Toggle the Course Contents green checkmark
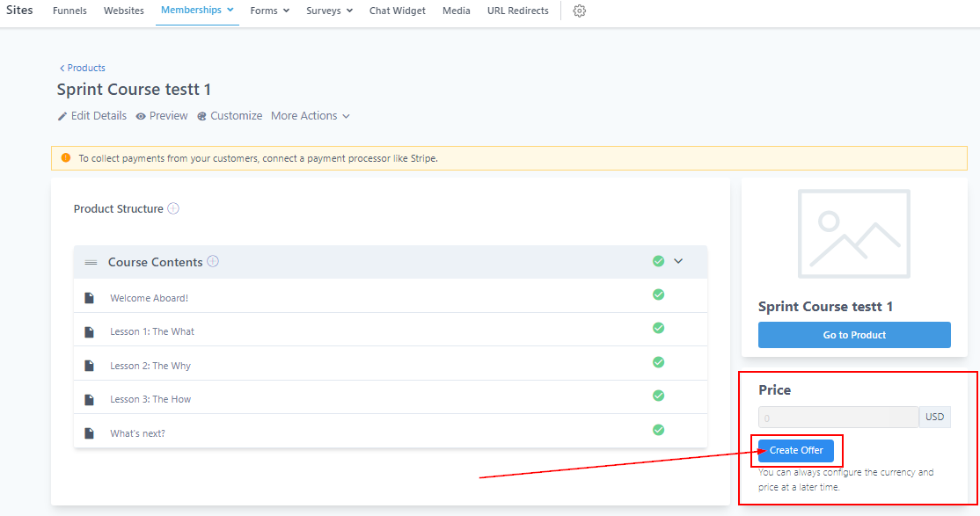The height and width of the screenshot is (516, 980). [658, 261]
